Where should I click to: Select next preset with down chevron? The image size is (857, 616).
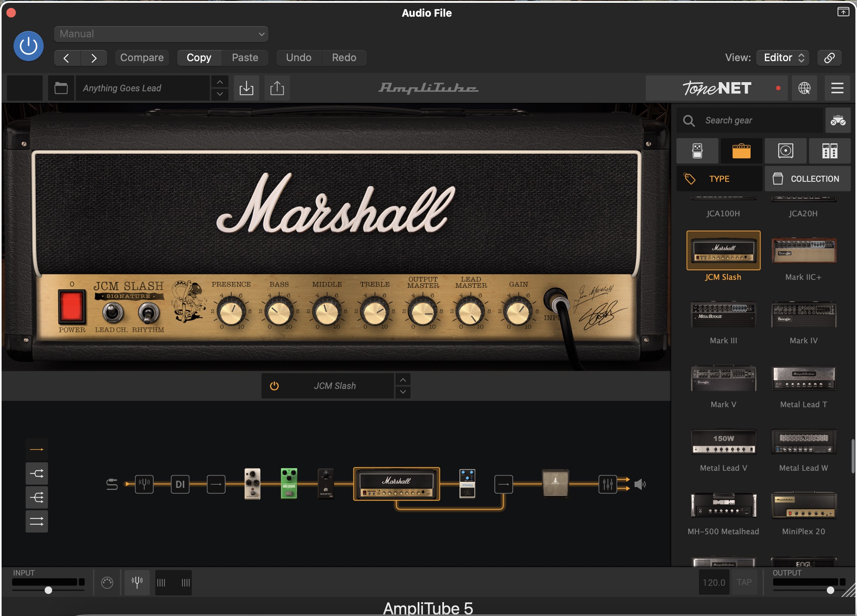[x=220, y=94]
